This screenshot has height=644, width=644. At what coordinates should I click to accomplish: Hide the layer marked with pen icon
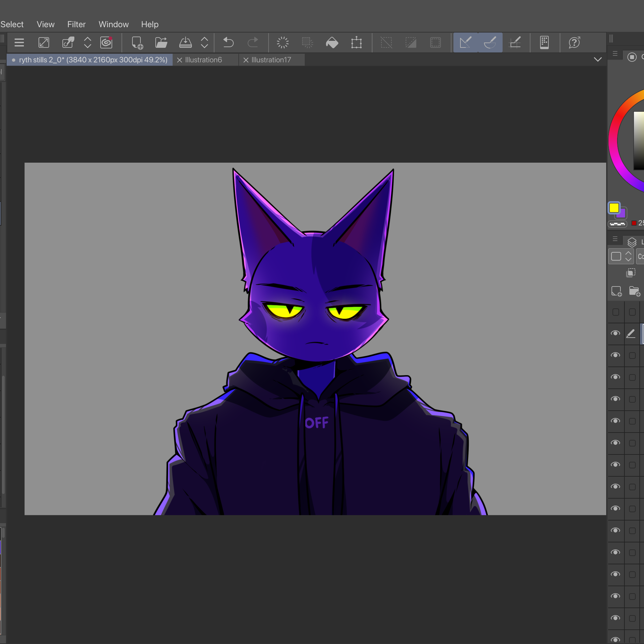tap(615, 333)
